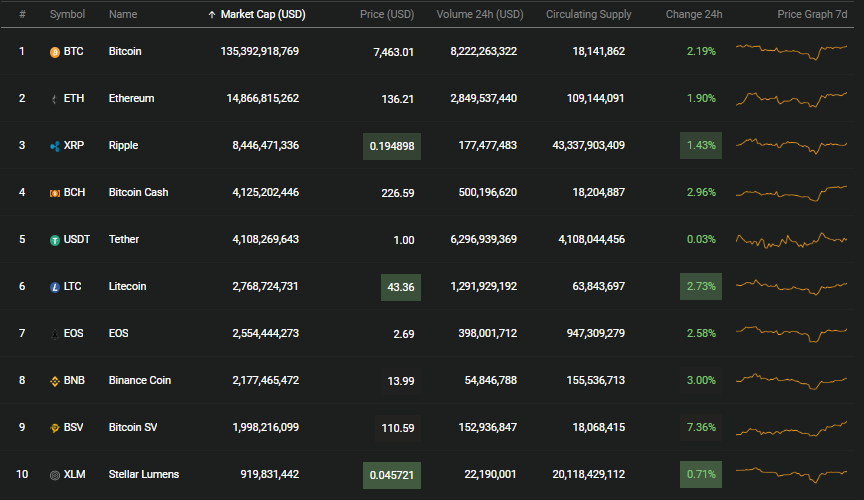Click Bitcoin's 7-day price graph
864x500 pixels.
tap(791, 51)
